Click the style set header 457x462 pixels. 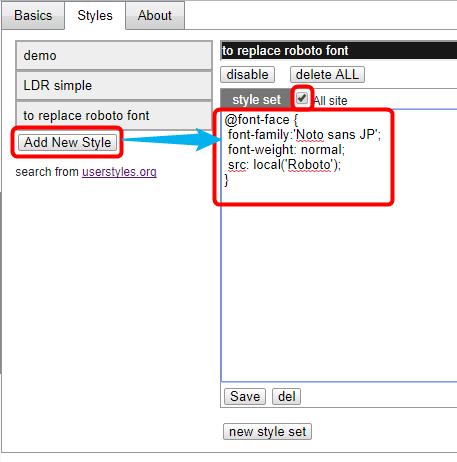coord(256,99)
